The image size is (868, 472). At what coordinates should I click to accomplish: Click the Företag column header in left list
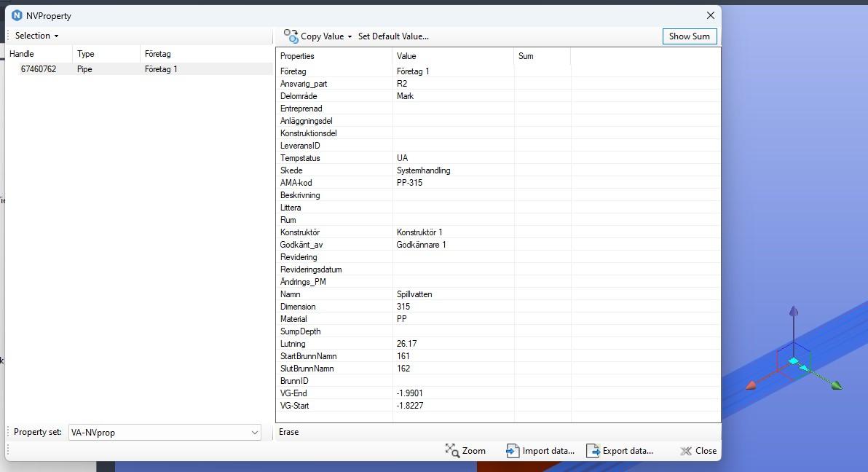click(206, 54)
